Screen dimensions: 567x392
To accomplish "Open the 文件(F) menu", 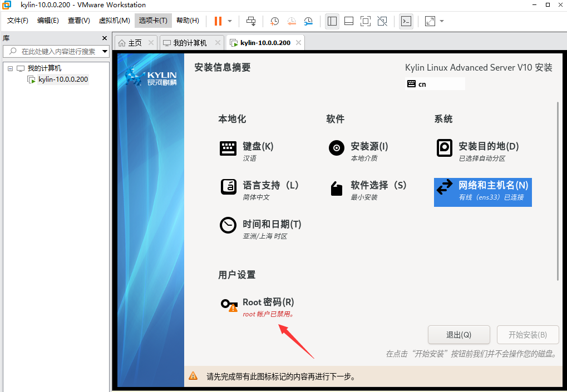I will (x=17, y=21).
